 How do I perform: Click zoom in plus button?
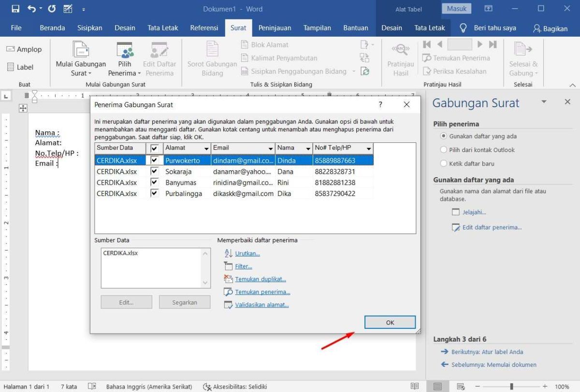click(x=545, y=386)
